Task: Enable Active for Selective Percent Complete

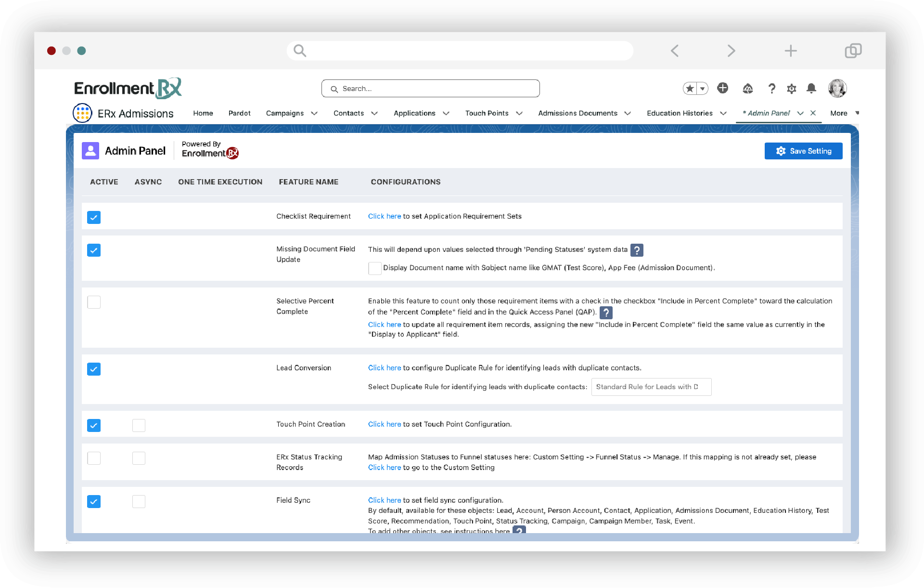Action: [x=94, y=302]
